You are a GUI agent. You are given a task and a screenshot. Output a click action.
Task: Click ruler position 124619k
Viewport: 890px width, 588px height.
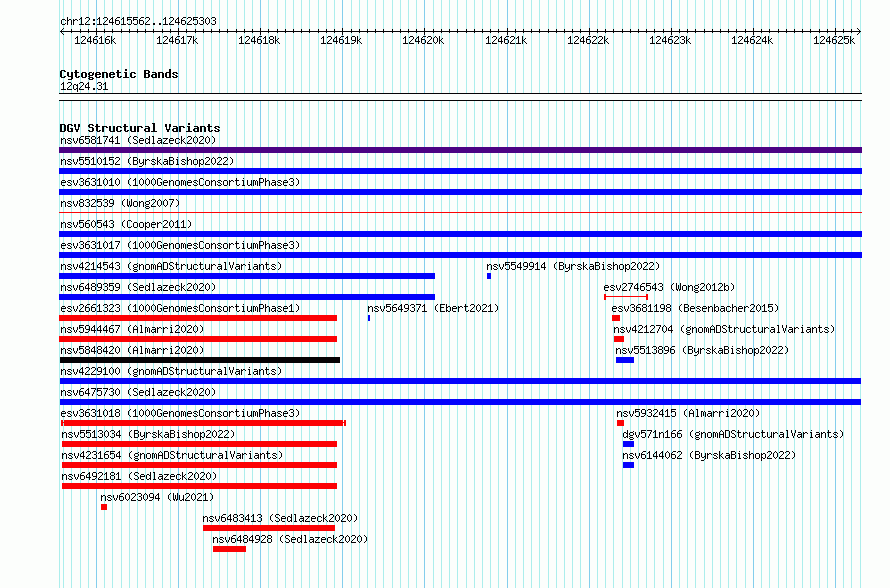coord(341,40)
